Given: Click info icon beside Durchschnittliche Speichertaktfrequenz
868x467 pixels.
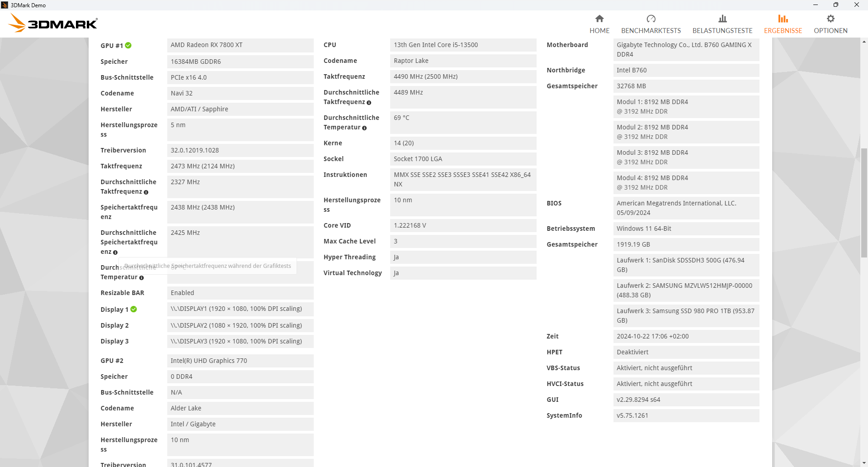Looking at the screenshot, I should tap(115, 253).
